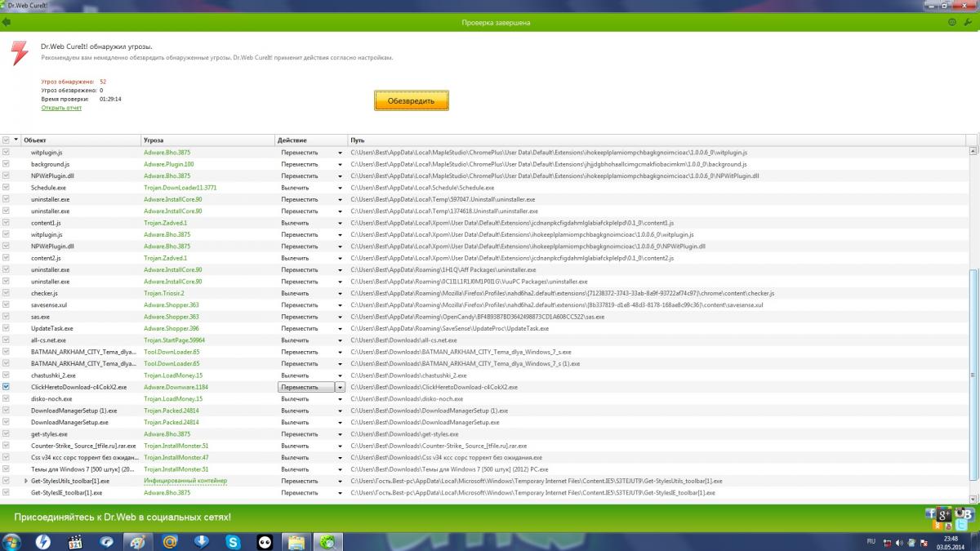
Task: Click the clock showing 23:48
Action: 950,539
